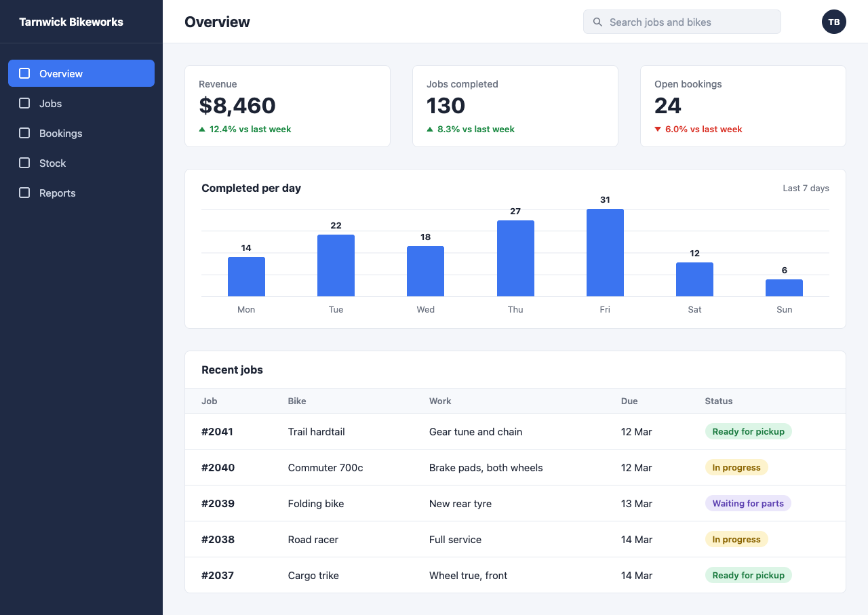The height and width of the screenshot is (615, 868).
Task: Click In progress badge on job #2040
Action: (x=736, y=467)
